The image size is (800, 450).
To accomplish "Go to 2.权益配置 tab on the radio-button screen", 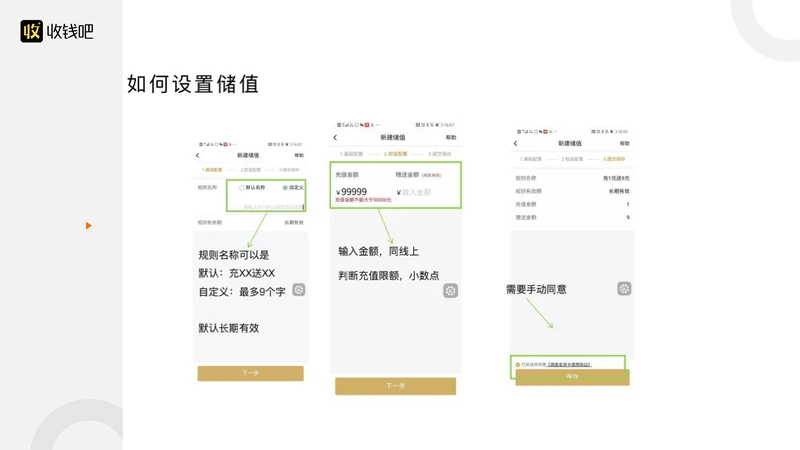I will point(251,170).
